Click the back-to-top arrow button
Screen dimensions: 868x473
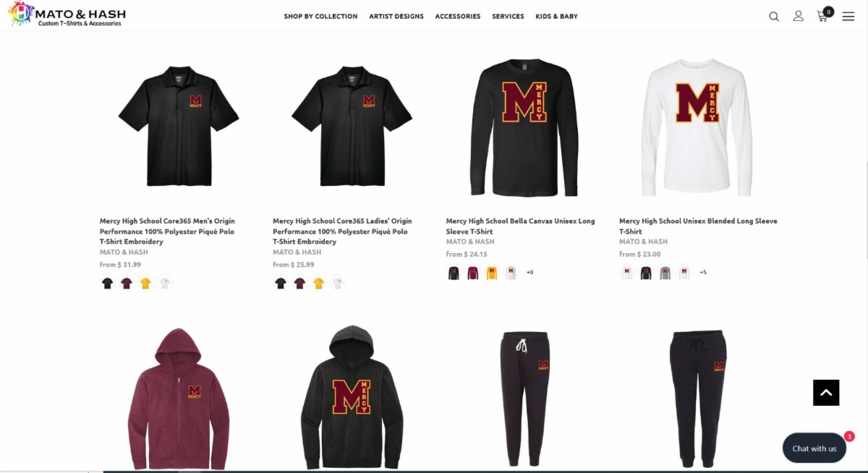pyautogui.click(x=826, y=393)
